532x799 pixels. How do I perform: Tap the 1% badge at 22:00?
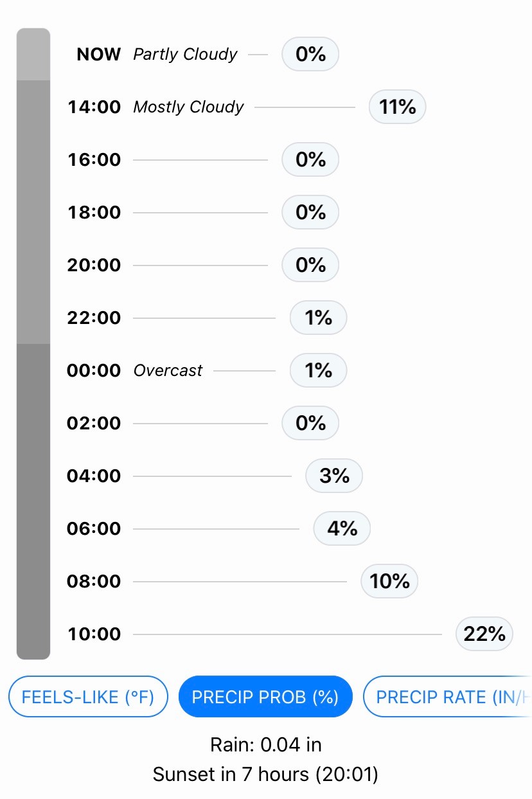[x=318, y=318]
